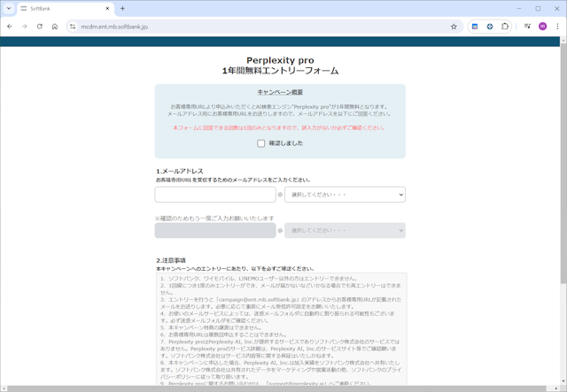Bookmark this page with the star
This screenshot has height=392, width=567.
[x=454, y=27]
